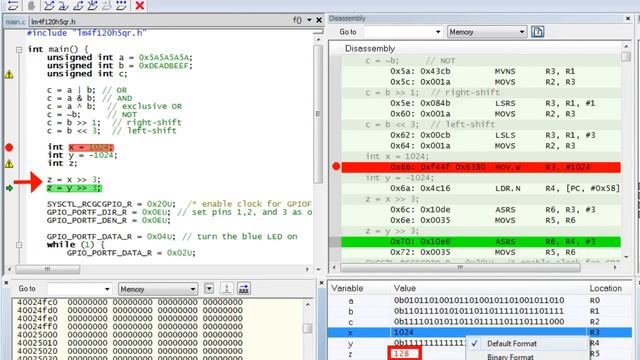Viewport: 640px width, 360px height.
Task: Click the value 128 of variable z
Action: [x=401, y=353]
